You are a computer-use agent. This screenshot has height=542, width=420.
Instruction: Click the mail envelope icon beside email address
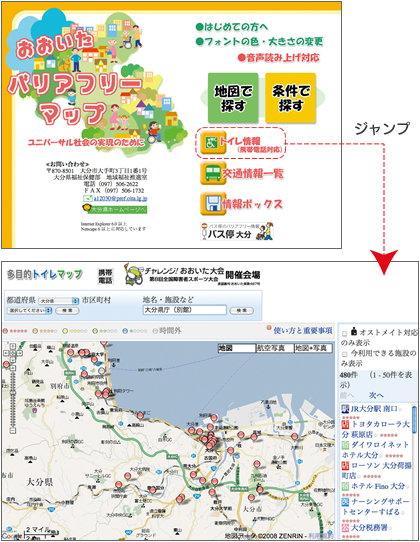(x=87, y=198)
